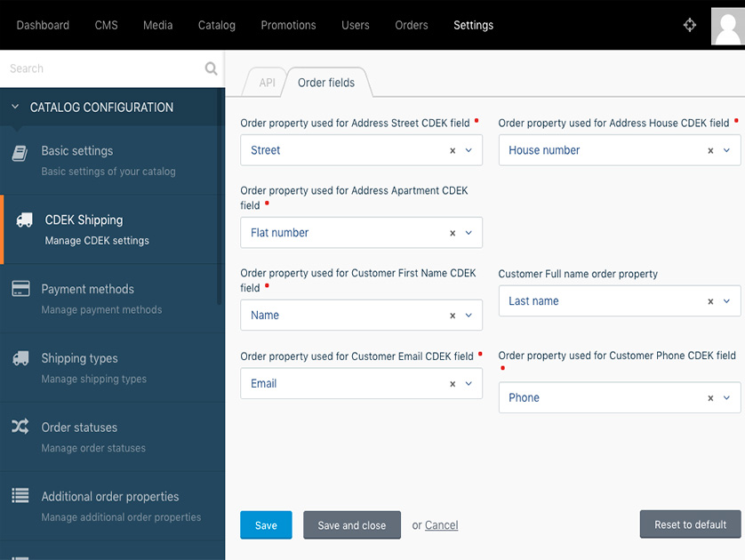Click 'Manage CDEK settings' subtitle

point(97,241)
